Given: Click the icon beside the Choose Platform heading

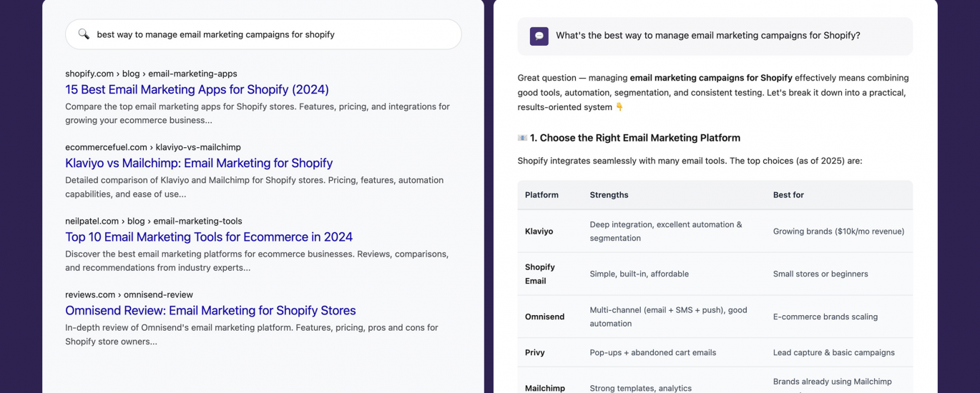Looking at the screenshot, I should coord(522,138).
